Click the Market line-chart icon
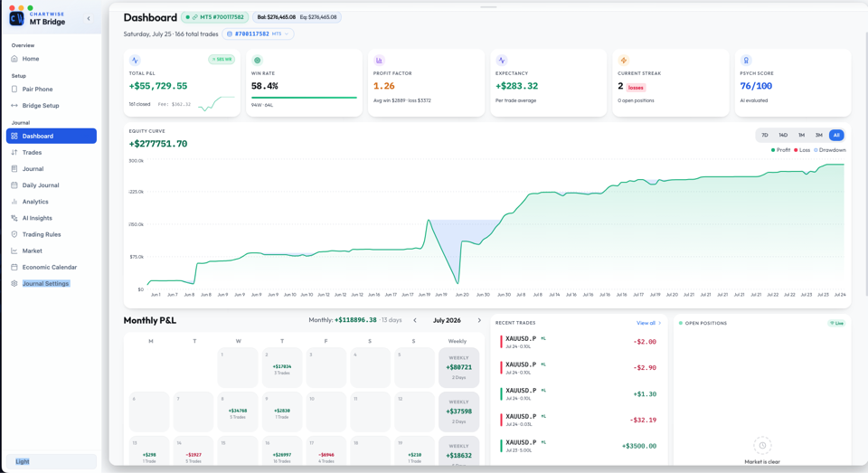This screenshot has height=473, width=868. pos(14,251)
